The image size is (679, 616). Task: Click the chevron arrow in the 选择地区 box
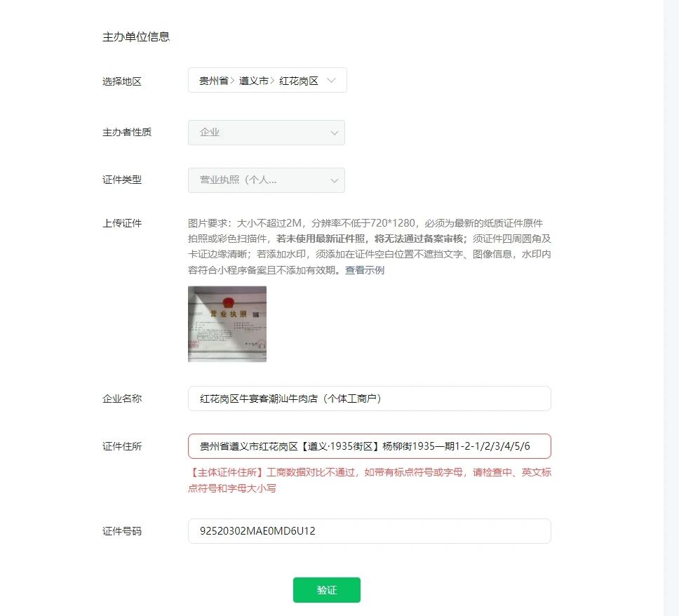point(331,81)
